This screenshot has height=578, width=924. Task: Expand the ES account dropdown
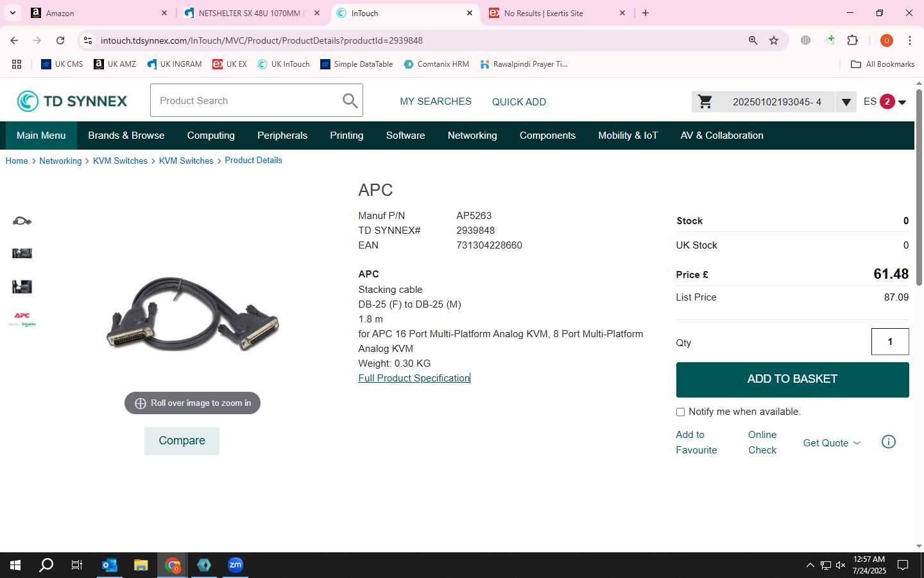pos(902,102)
